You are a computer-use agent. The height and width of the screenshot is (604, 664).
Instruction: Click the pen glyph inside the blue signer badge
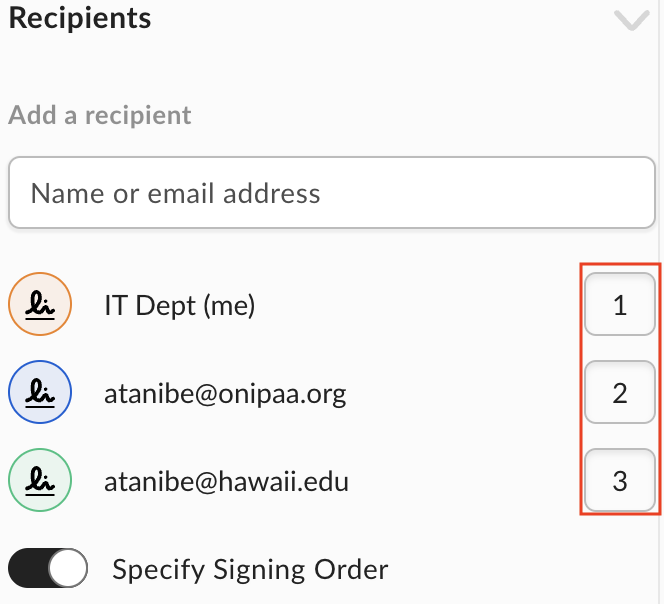40,393
